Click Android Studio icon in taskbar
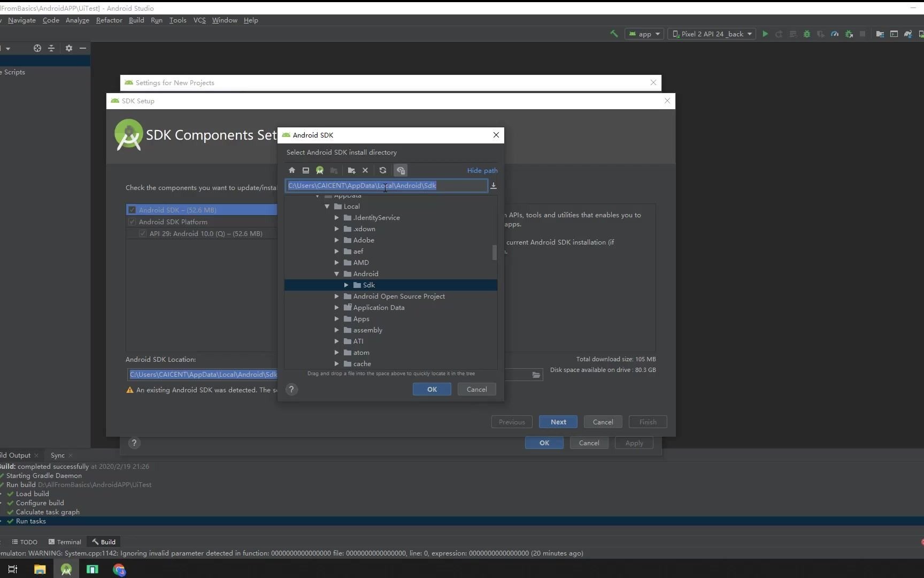 pos(66,569)
